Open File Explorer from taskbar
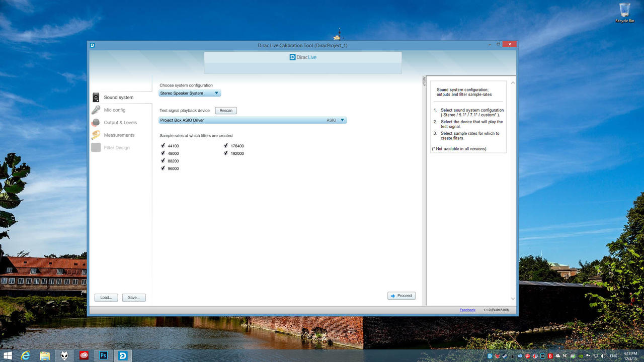This screenshot has height=362, width=644. 45,355
